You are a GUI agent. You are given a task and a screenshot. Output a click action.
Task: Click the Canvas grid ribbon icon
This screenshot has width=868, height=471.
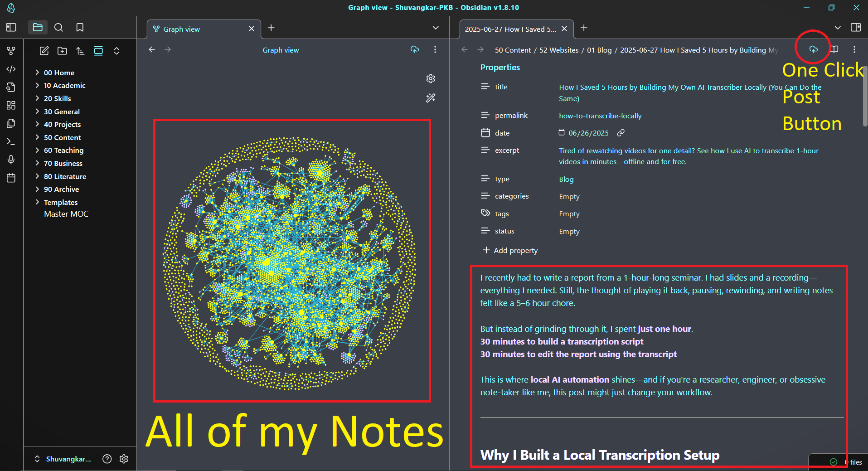click(x=11, y=105)
